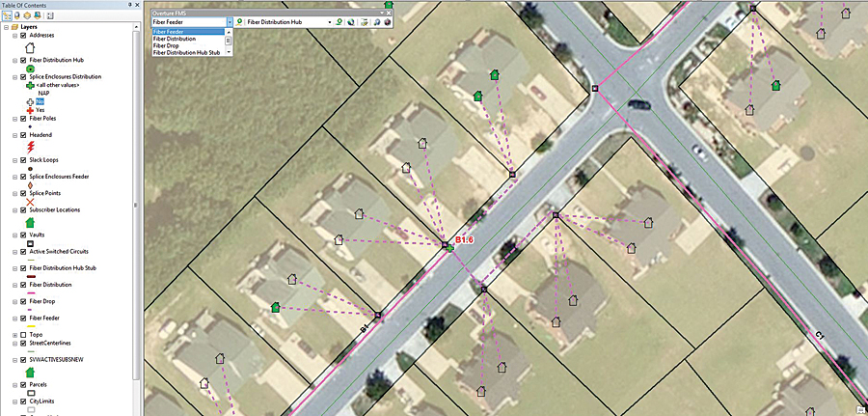Click locate icon beside Fiber Feeder combo
This screenshot has width=868, height=416.
pyautogui.click(x=239, y=22)
